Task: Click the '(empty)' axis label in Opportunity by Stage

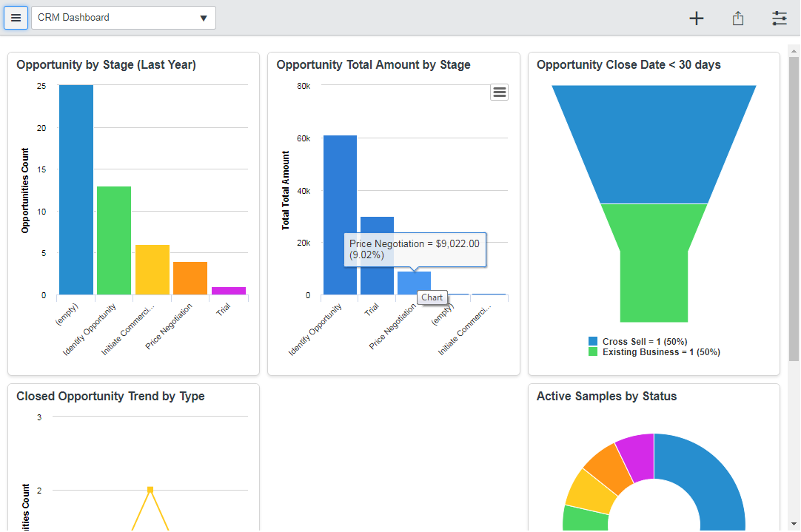Action: [67, 314]
